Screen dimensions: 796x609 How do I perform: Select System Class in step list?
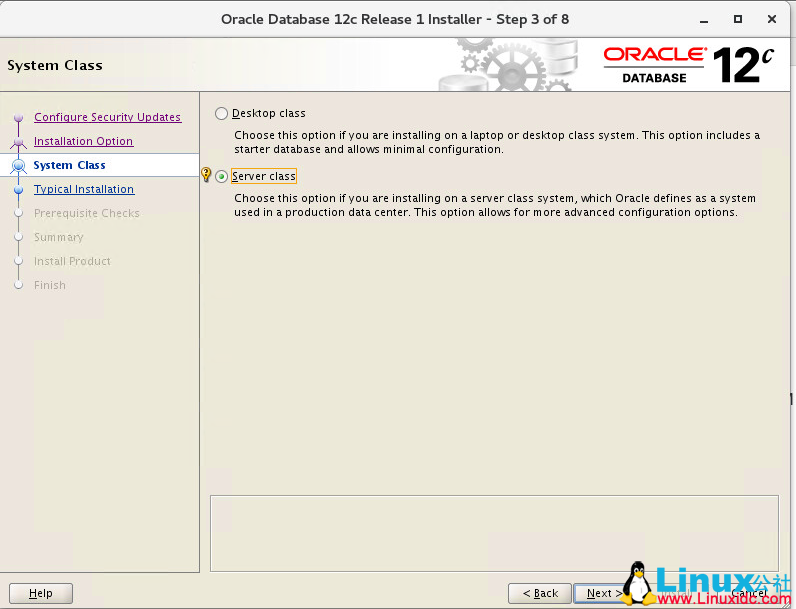pos(70,165)
